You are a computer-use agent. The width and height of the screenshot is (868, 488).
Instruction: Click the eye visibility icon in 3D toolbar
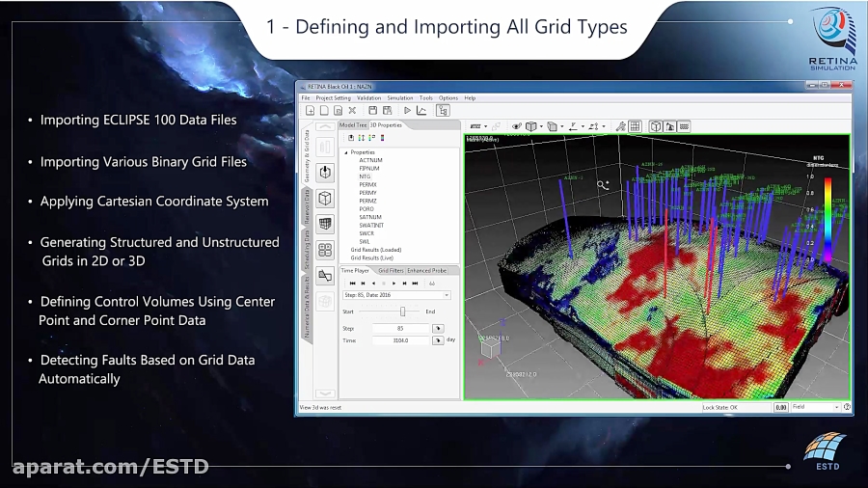click(x=516, y=126)
